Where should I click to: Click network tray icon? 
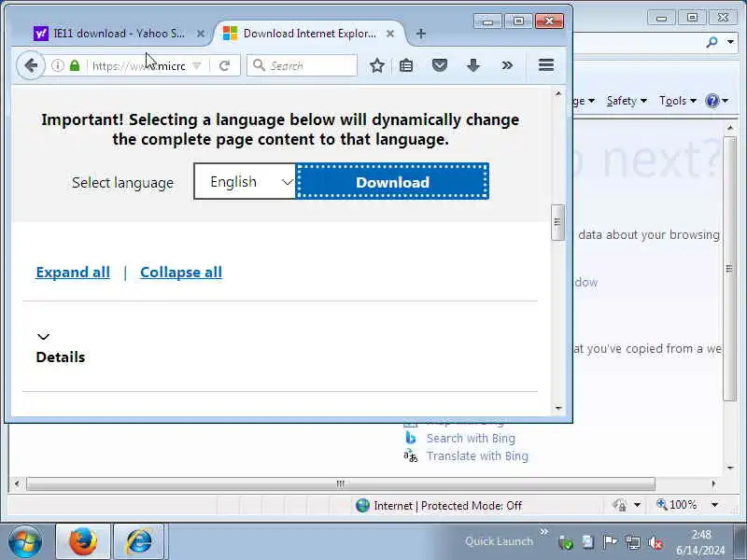[x=633, y=542]
